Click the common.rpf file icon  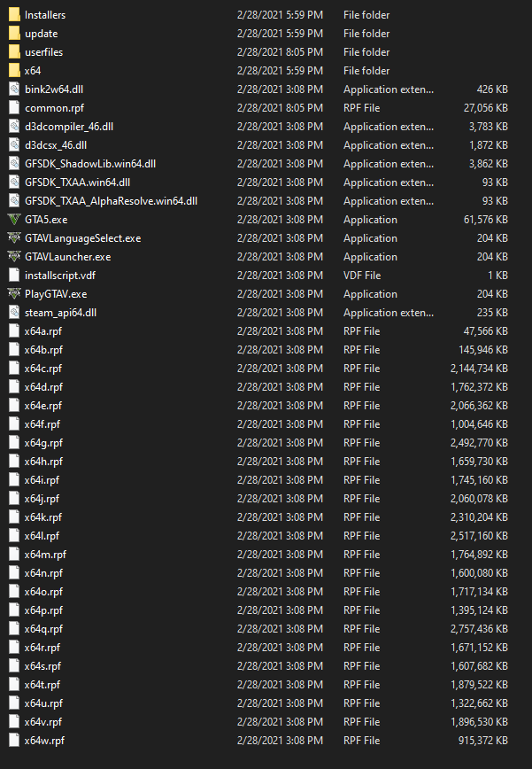tap(13, 108)
